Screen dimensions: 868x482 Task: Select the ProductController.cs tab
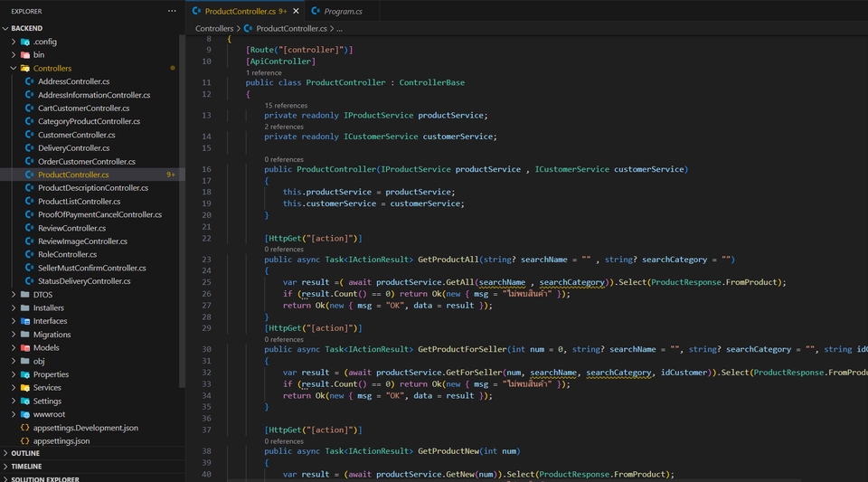239,11
